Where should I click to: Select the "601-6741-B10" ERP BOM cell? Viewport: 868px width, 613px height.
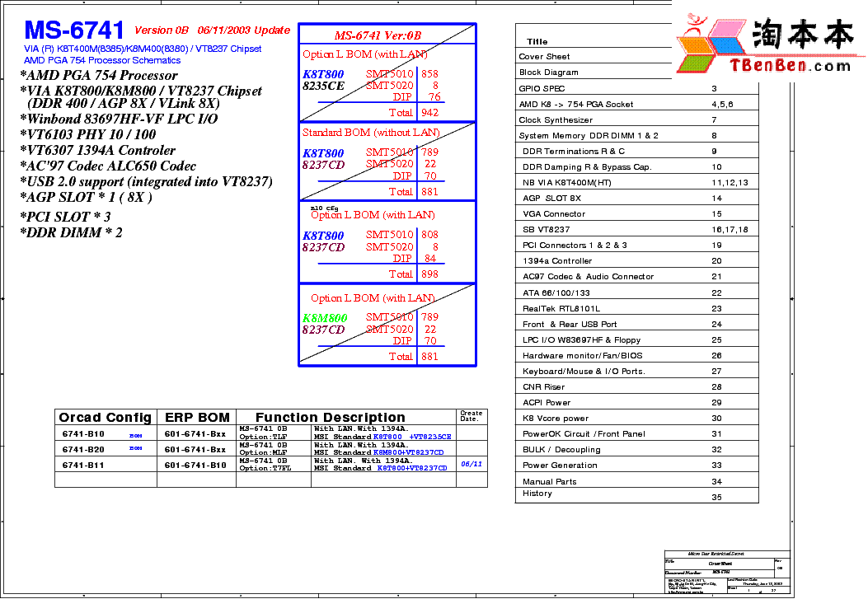[195, 466]
